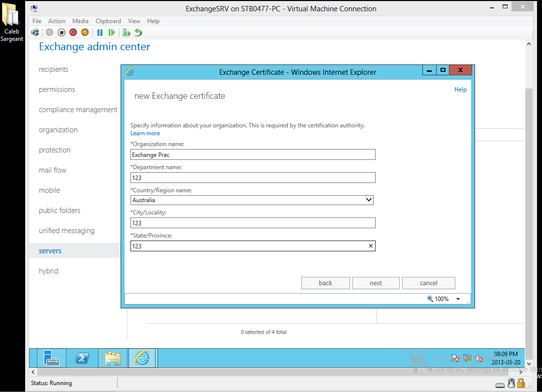Open the View menu
542x392 pixels.
(134, 21)
